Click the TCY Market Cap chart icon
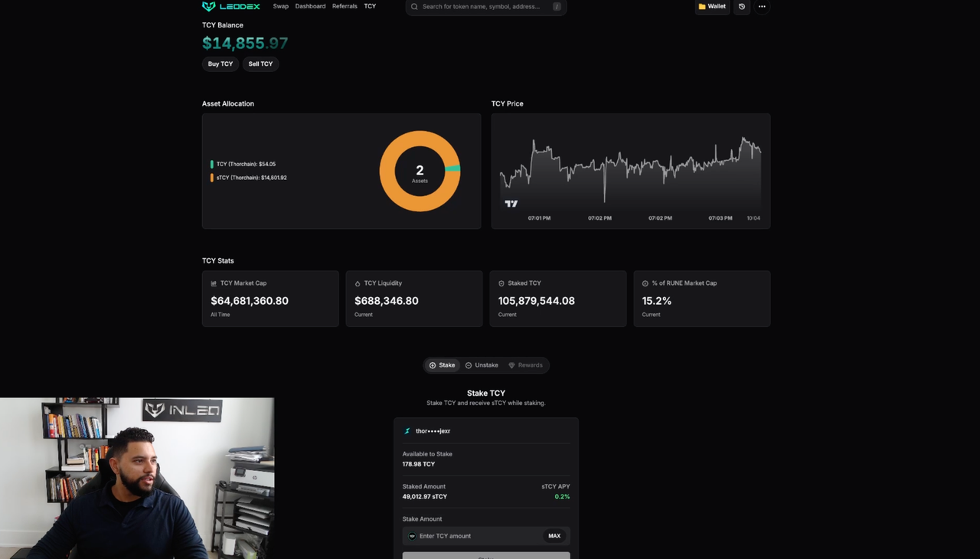The width and height of the screenshot is (980, 559). click(214, 283)
